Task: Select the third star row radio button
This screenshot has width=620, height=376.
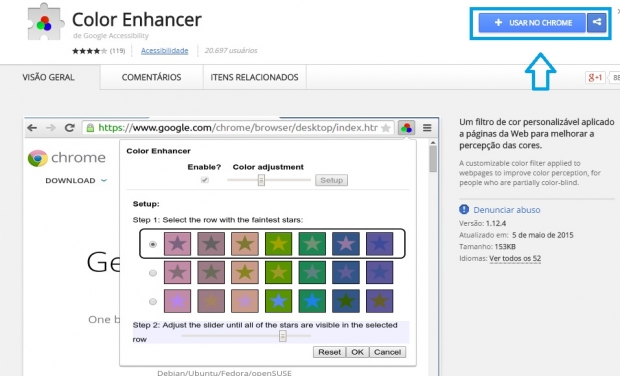Action: tap(153, 302)
